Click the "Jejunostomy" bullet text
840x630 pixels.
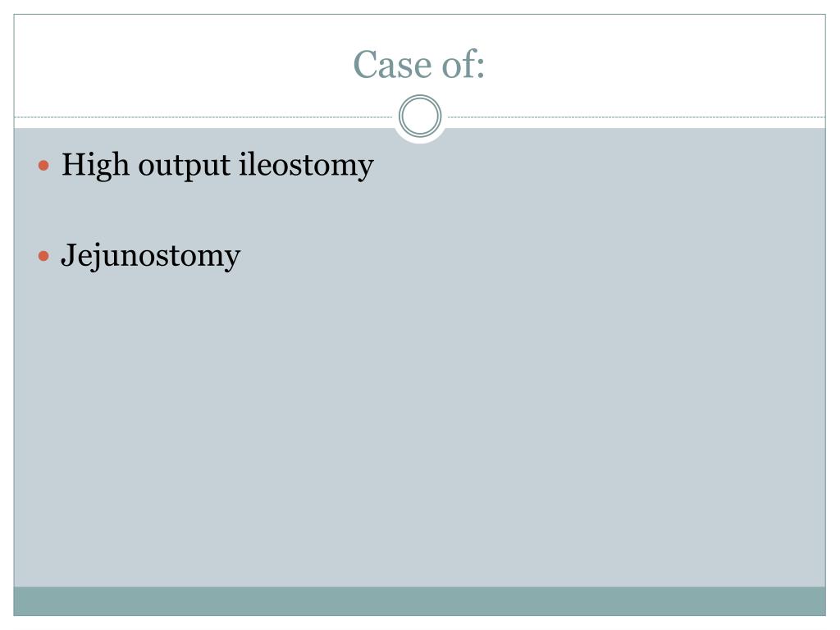click(151, 256)
